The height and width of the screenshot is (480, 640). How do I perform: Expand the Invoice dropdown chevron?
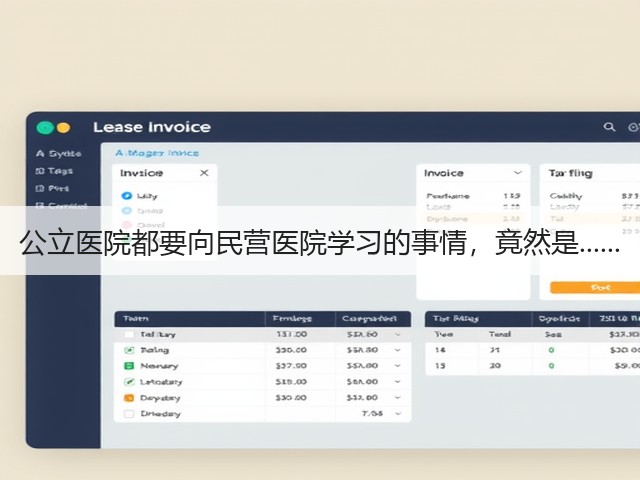[x=518, y=173]
